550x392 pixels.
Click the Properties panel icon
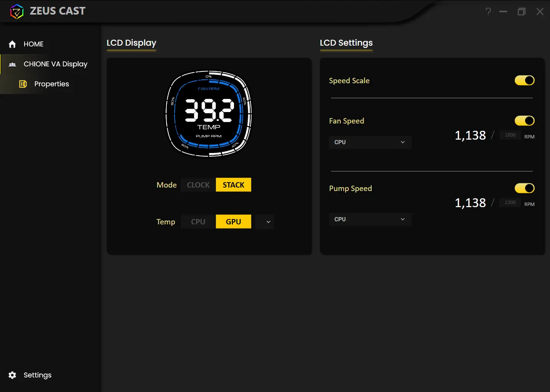point(23,84)
